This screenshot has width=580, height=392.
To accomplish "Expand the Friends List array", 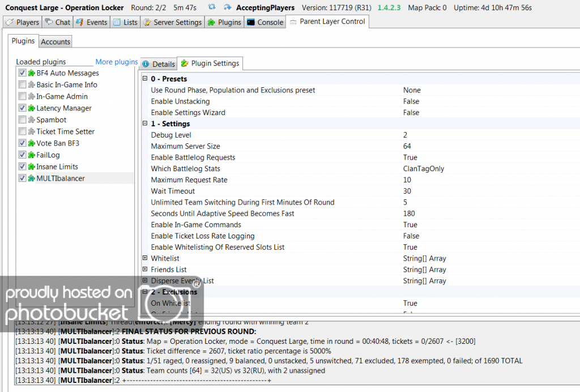I will [x=145, y=270].
